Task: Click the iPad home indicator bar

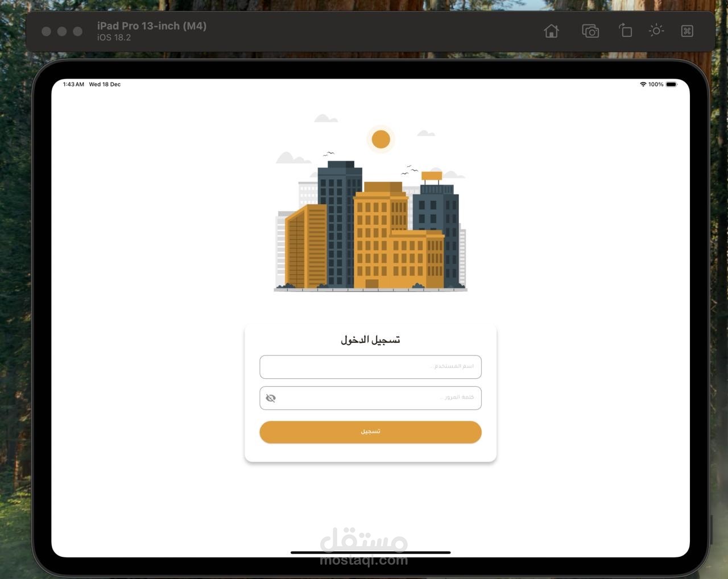Action: click(x=370, y=552)
